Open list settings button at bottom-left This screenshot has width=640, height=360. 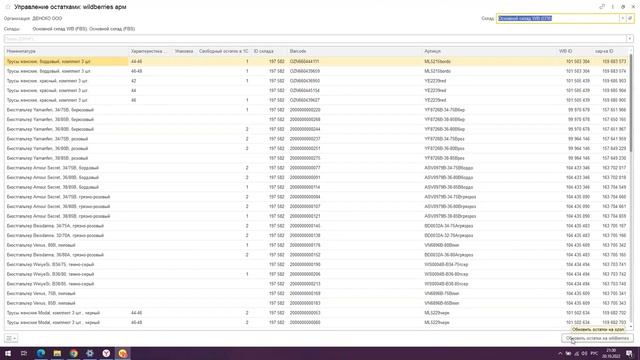point(11,338)
